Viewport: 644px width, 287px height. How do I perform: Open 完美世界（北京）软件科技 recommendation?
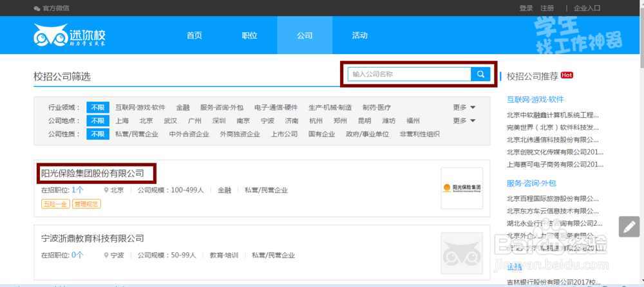pyautogui.click(x=553, y=127)
